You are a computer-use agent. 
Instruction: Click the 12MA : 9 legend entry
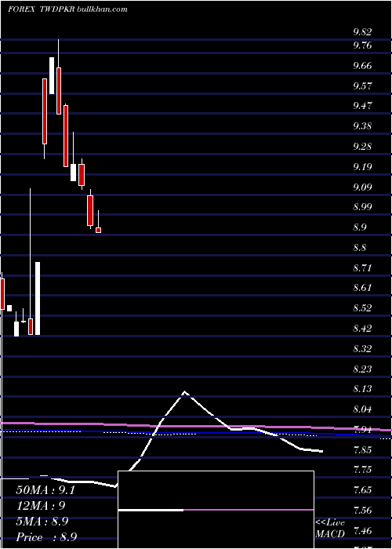tap(41, 506)
